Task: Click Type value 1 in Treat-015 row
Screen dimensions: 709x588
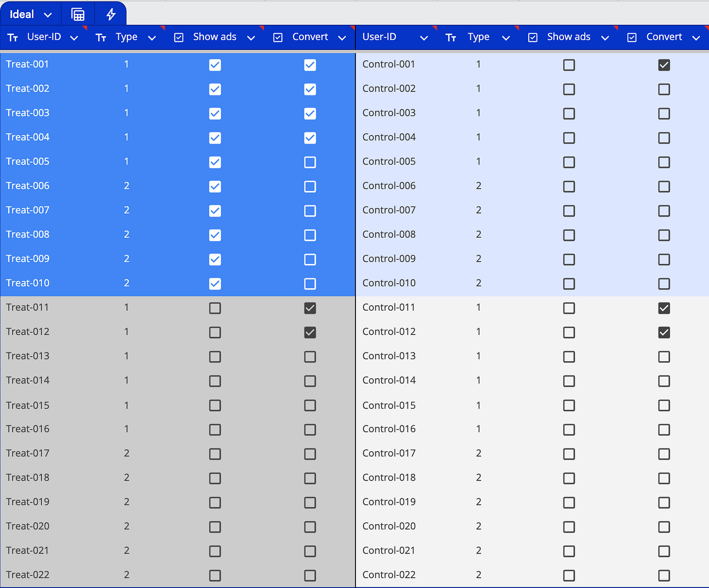Action: click(127, 405)
